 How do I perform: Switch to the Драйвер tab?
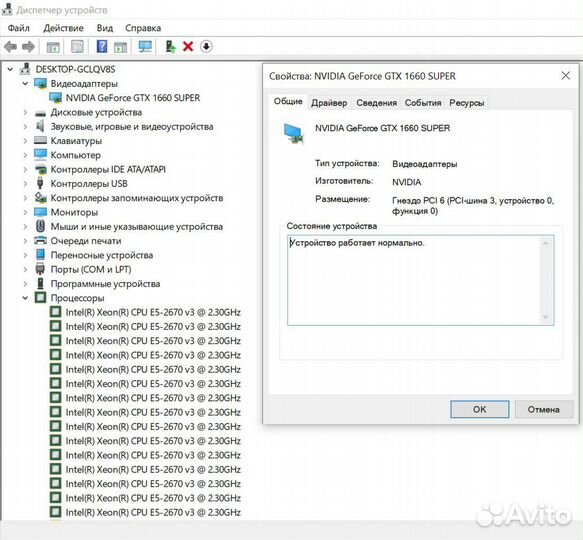point(329,103)
